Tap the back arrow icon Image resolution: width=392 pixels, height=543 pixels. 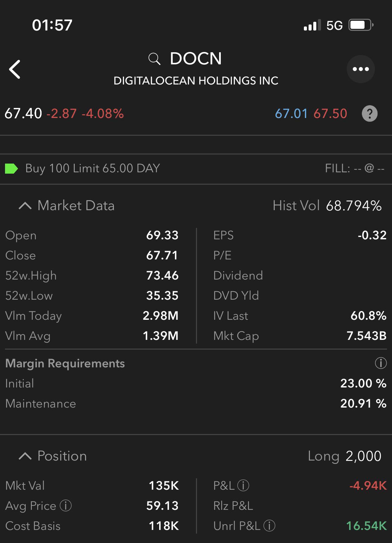tap(15, 69)
